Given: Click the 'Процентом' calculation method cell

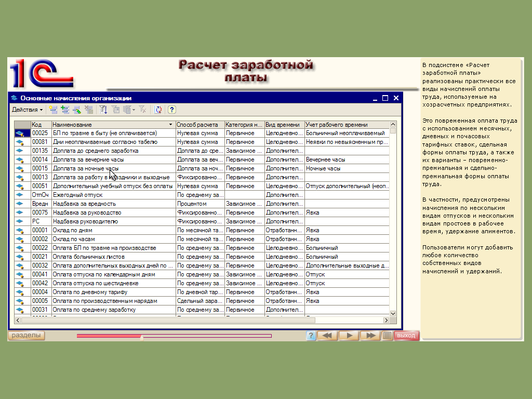Looking at the screenshot, I should click(200, 204).
